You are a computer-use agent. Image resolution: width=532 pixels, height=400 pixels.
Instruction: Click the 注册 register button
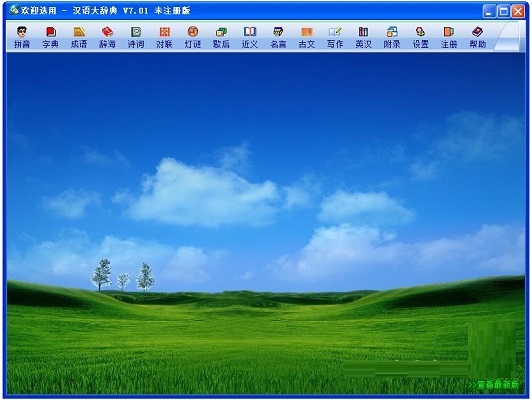pyautogui.click(x=449, y=37)
